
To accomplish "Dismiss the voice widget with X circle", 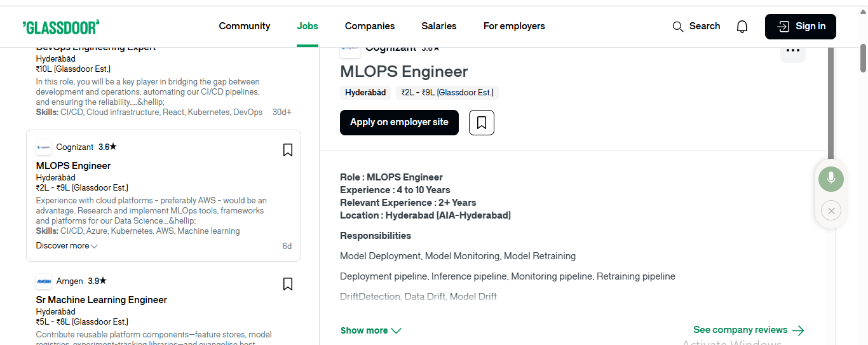I will click(x=831, y=210).
